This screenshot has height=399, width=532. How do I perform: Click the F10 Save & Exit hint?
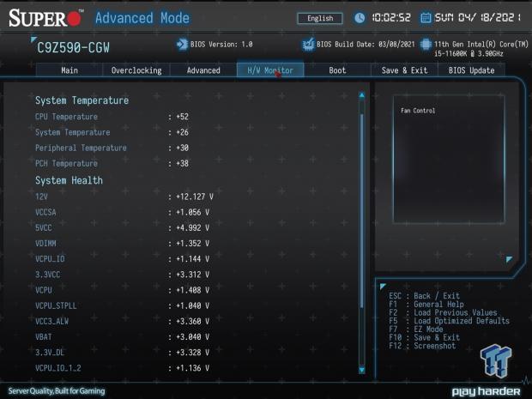tap(424, 337)
